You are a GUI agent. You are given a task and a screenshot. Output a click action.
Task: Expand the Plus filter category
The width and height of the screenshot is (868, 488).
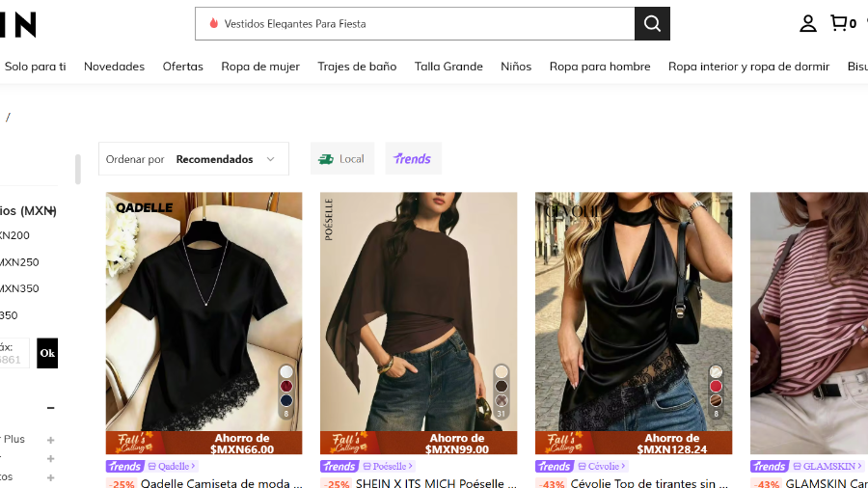point(50,440)
